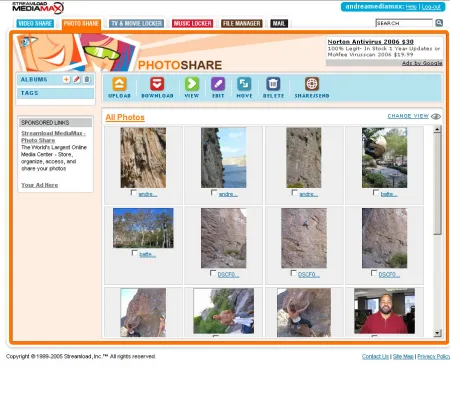Open the man in red shirt thumbnail
450x400 pixels.
pos(384,311)
